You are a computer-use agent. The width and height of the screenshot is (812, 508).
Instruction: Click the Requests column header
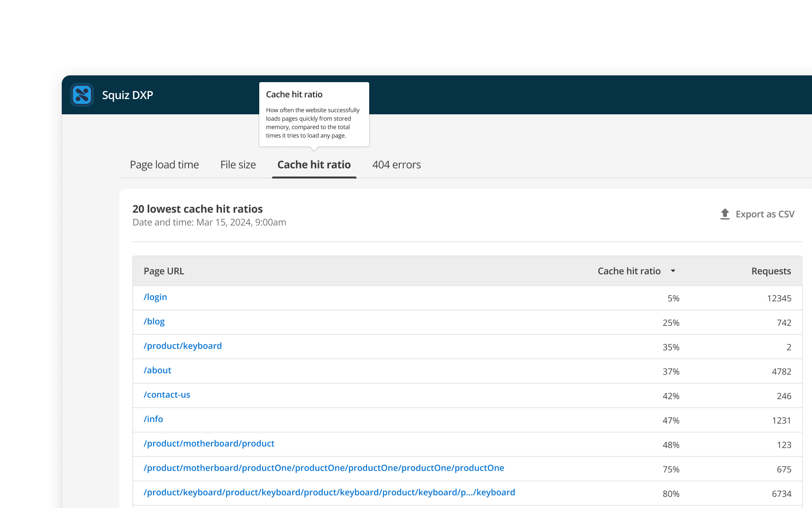point(771,271)
